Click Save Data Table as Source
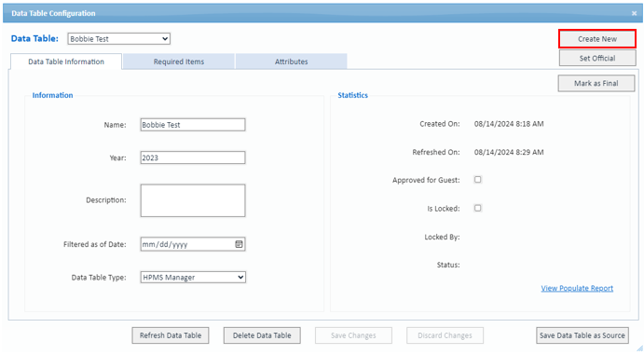The image size is (644, 355). pos(582,335)
